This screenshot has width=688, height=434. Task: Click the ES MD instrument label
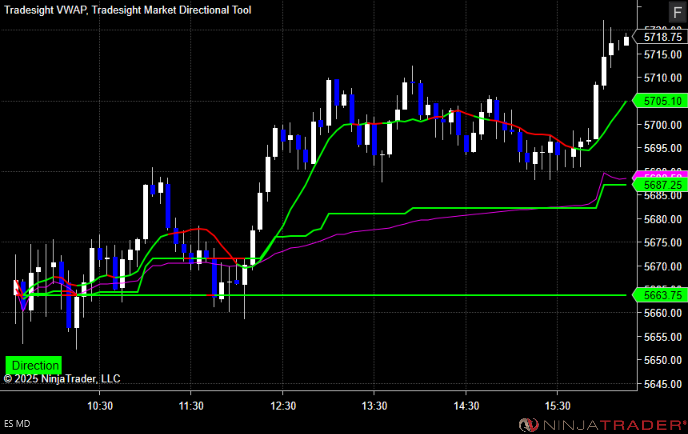[x=18, y=423]
